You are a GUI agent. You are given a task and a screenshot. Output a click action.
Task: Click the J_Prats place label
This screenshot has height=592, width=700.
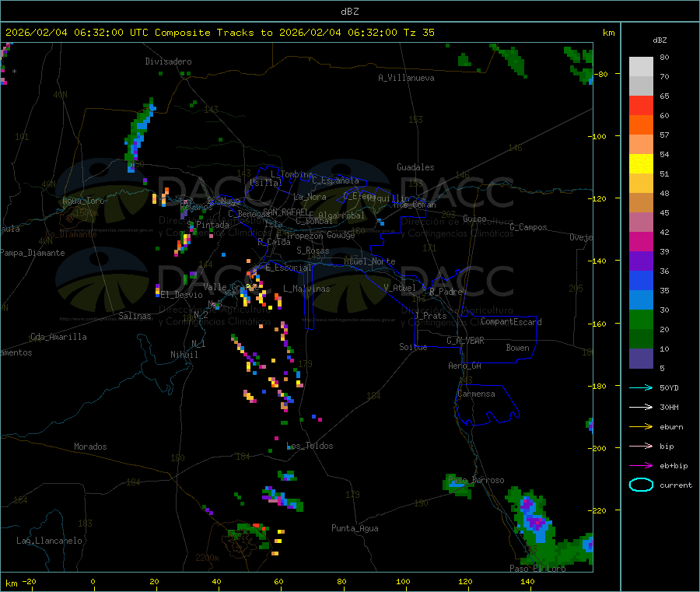coord(430,316)
